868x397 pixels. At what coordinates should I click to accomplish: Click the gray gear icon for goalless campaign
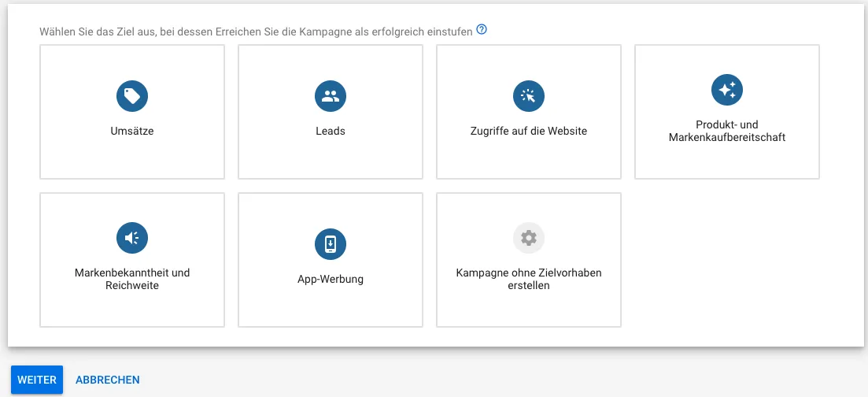pyautogui.click(x=529, y=238)
